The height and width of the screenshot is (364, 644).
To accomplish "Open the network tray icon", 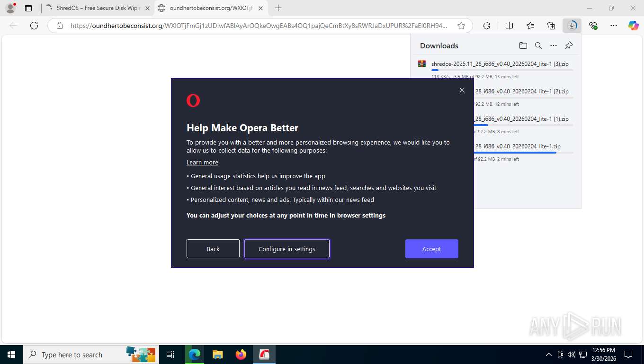I will (x=583, y=355).
